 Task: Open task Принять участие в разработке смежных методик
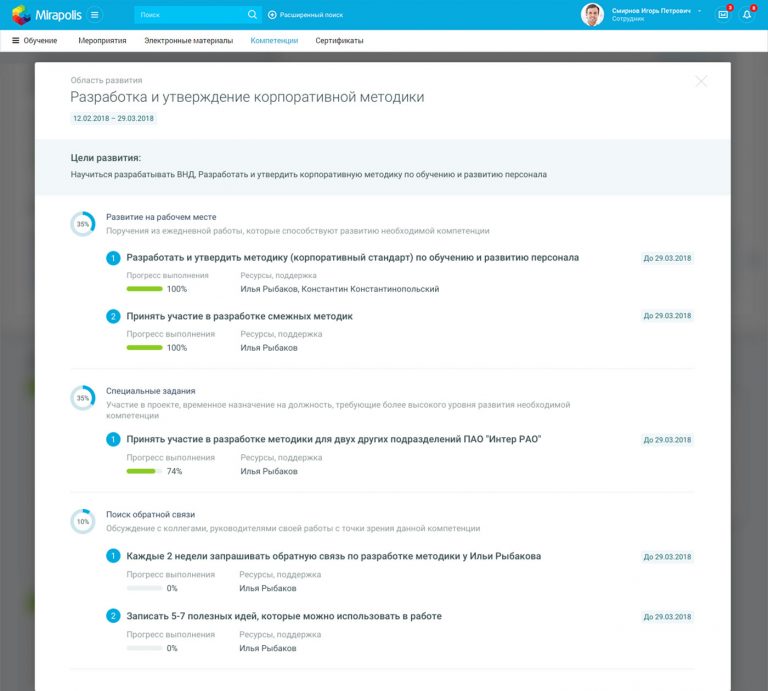(239, 316)
